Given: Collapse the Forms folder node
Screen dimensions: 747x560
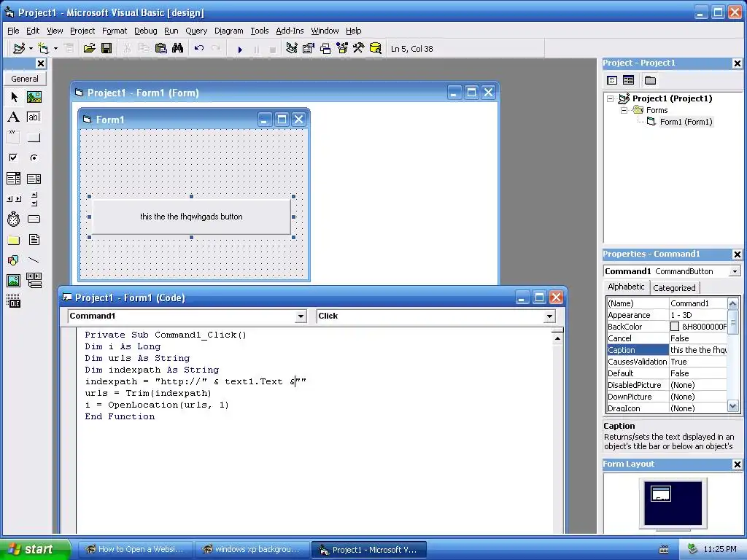Looking at the screenshot, I should (x=624, y=111).
